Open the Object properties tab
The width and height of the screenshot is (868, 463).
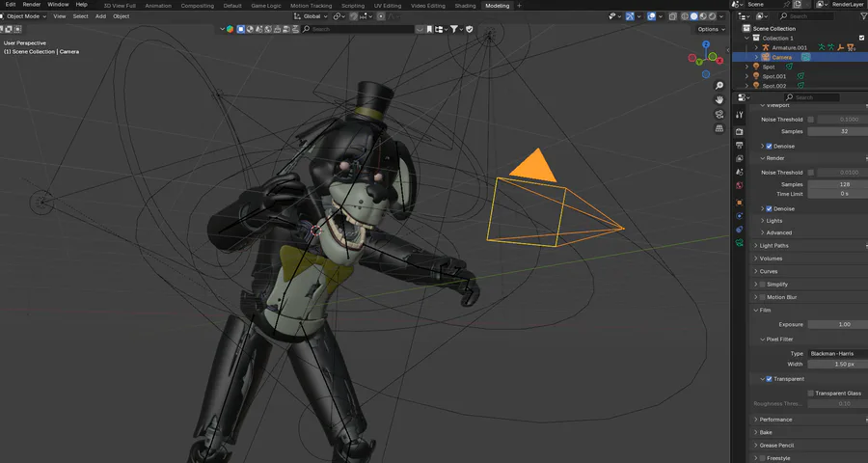[x=740, y=203]
